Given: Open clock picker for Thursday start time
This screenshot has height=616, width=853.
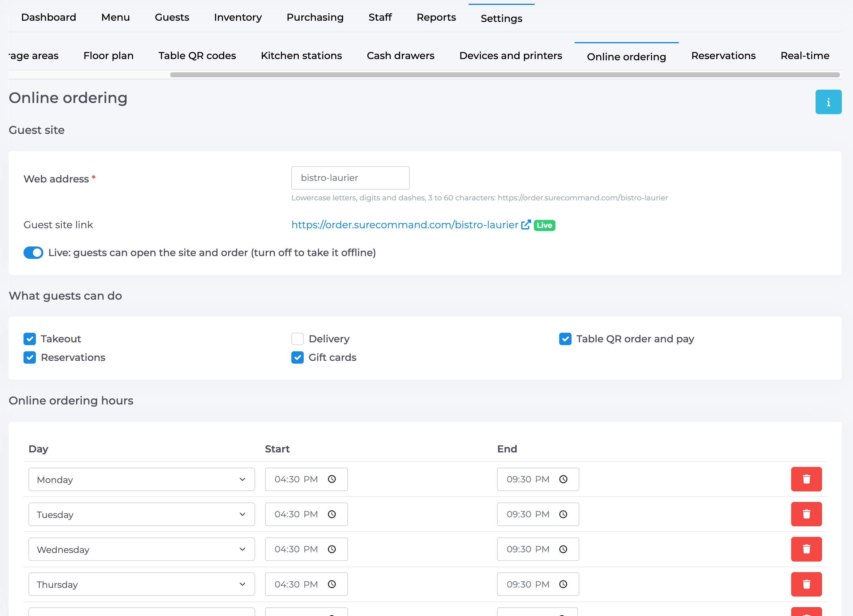Looking at the screenshot, I should coord(332,584).
